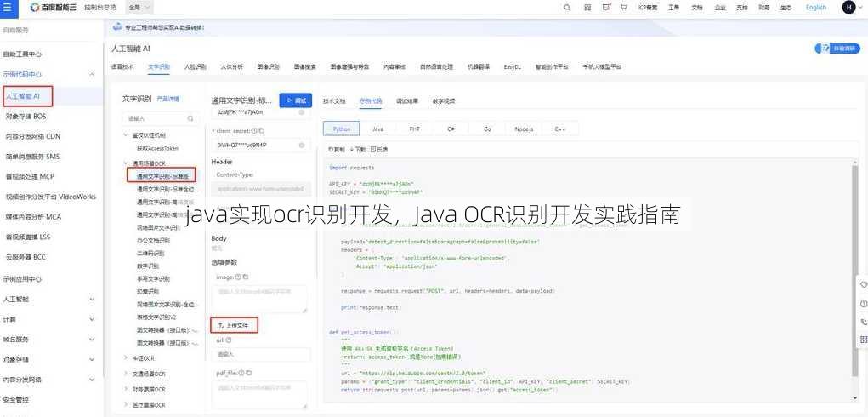The height and width of the screenshot is (417, 868).
Task: Expand 人工智能 under 示例应用中心
Action: (x=92, y=299)
